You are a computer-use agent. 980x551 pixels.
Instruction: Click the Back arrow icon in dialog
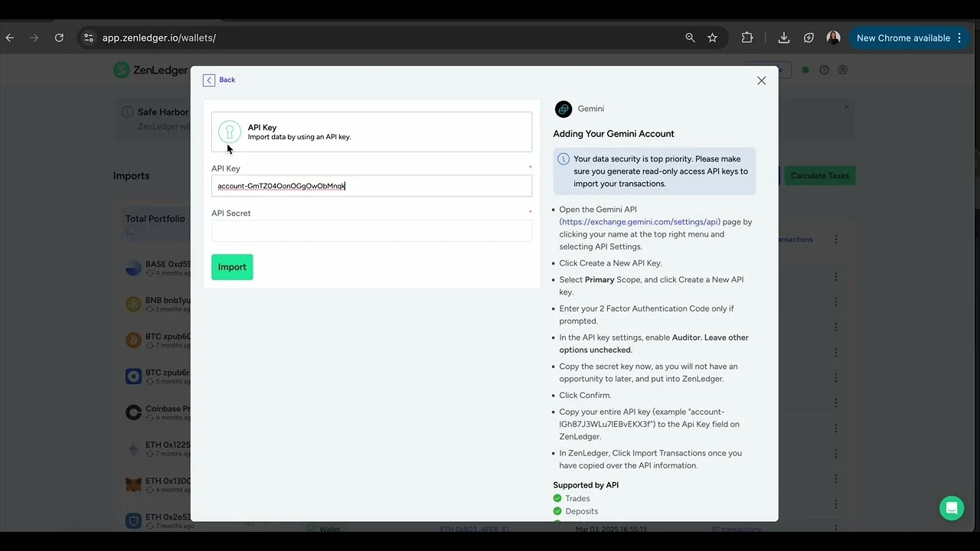pyautogui.click(x=209, y=80)
